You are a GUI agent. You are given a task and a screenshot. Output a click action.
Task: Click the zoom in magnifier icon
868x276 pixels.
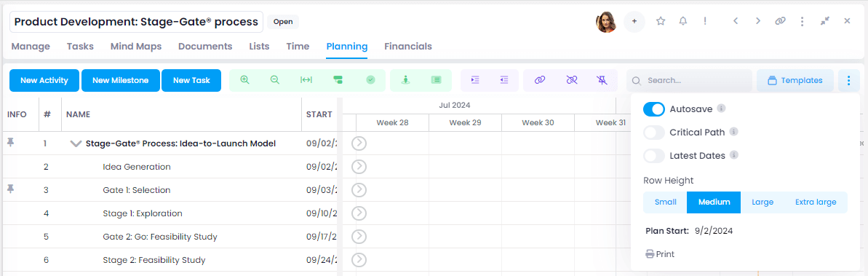pos(244,80)
